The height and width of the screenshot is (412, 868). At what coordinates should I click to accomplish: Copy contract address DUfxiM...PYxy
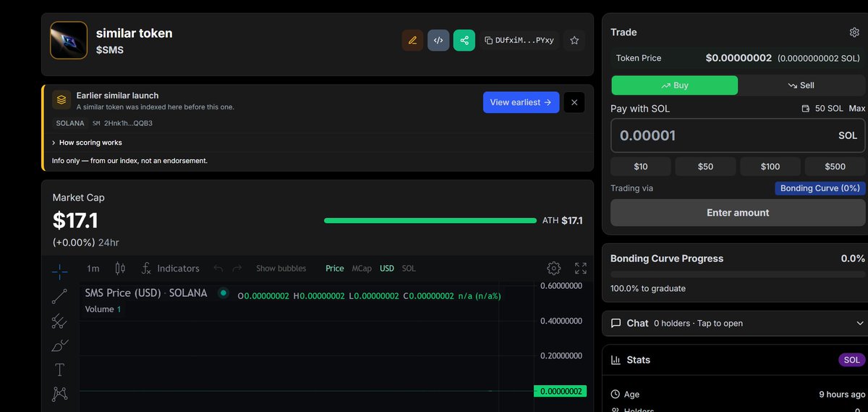(519, 41)
